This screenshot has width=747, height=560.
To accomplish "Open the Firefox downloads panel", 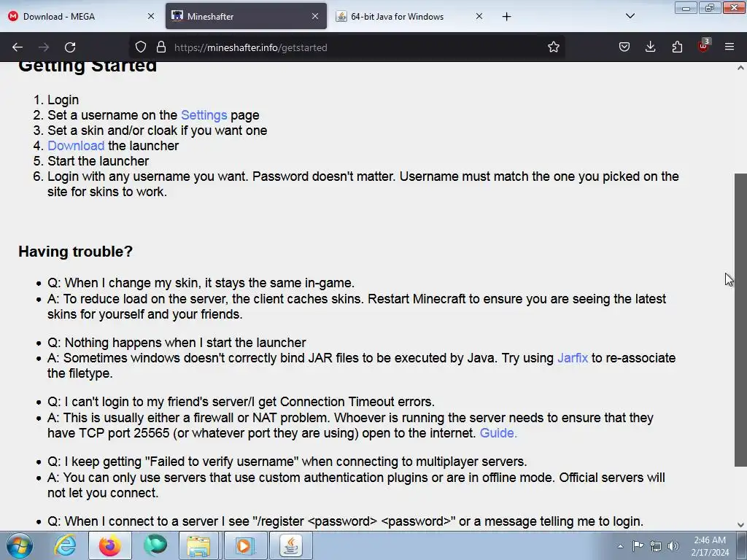I will 650,47.
